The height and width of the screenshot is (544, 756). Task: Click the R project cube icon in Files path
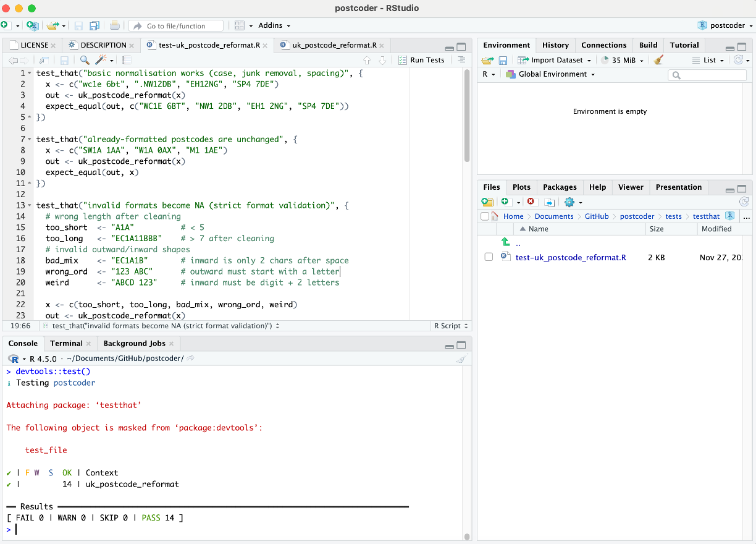(x=730, y=216)
